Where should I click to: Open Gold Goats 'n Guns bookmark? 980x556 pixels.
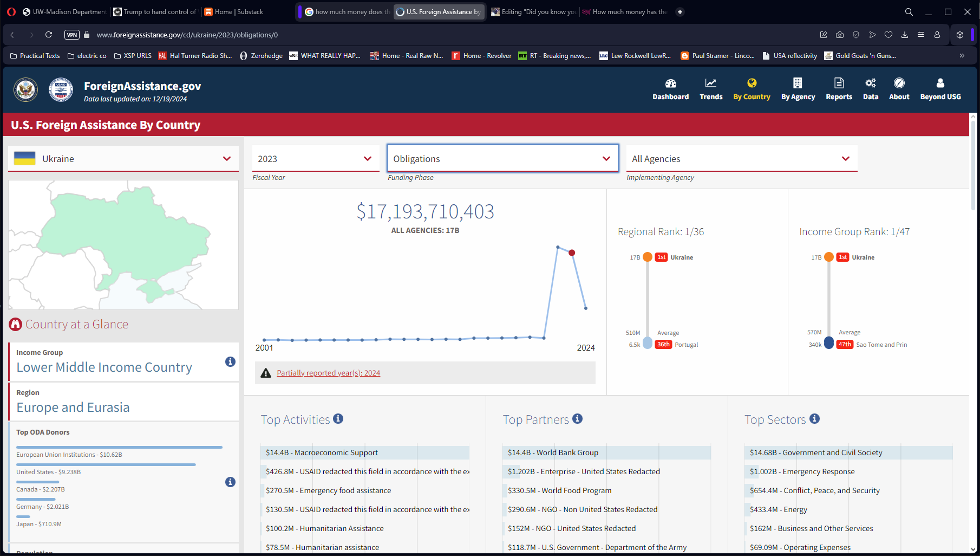pos(860,55)
